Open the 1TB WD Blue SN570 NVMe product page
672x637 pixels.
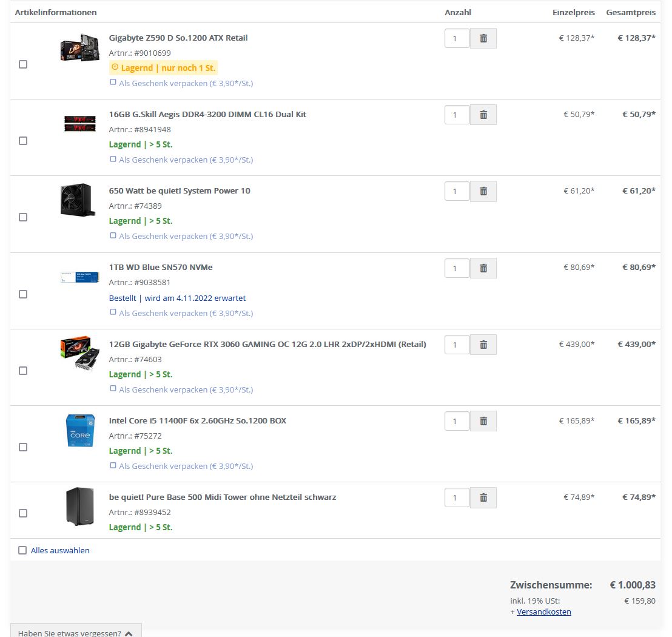[160, 267]
